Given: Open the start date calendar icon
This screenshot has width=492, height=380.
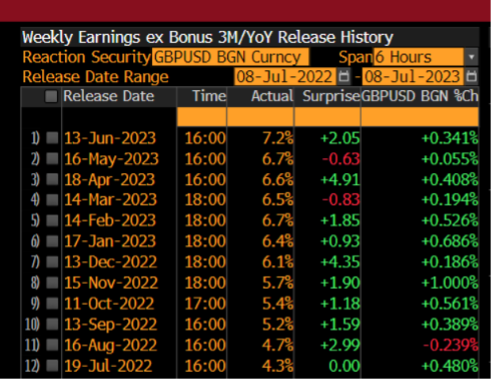Looking at the screenshot, I should [x=344, y=77].
